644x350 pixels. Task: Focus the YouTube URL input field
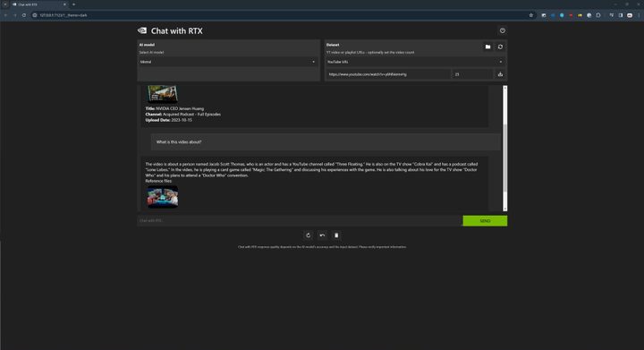point(388,74)
